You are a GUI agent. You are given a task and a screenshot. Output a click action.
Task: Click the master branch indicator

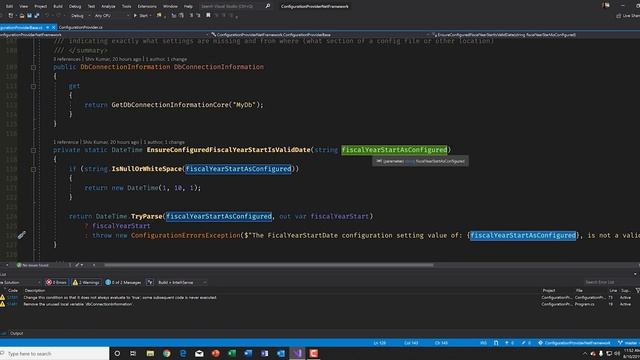click(x=629, y=343)
